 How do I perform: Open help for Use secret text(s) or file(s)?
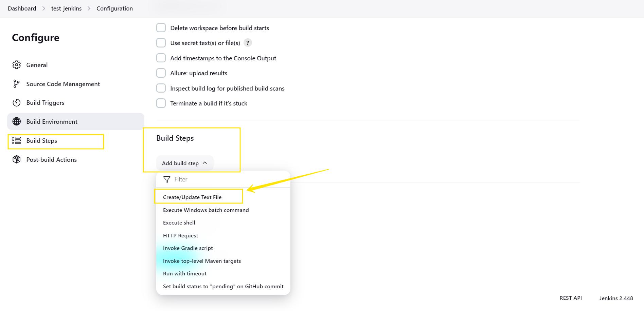[x=248, y=43]
